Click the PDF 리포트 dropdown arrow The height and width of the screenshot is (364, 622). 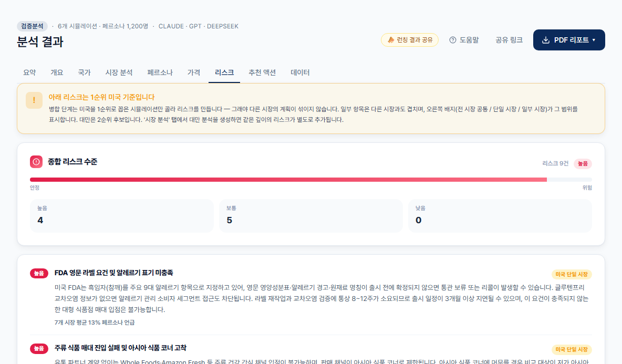point(594,40)
